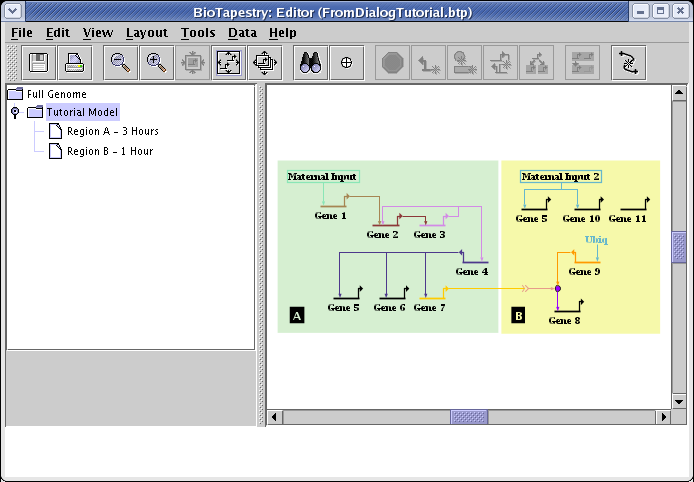Click the Zoom In magnifier icon
Viewport: 694px width, 482px height.
point(156,63)
